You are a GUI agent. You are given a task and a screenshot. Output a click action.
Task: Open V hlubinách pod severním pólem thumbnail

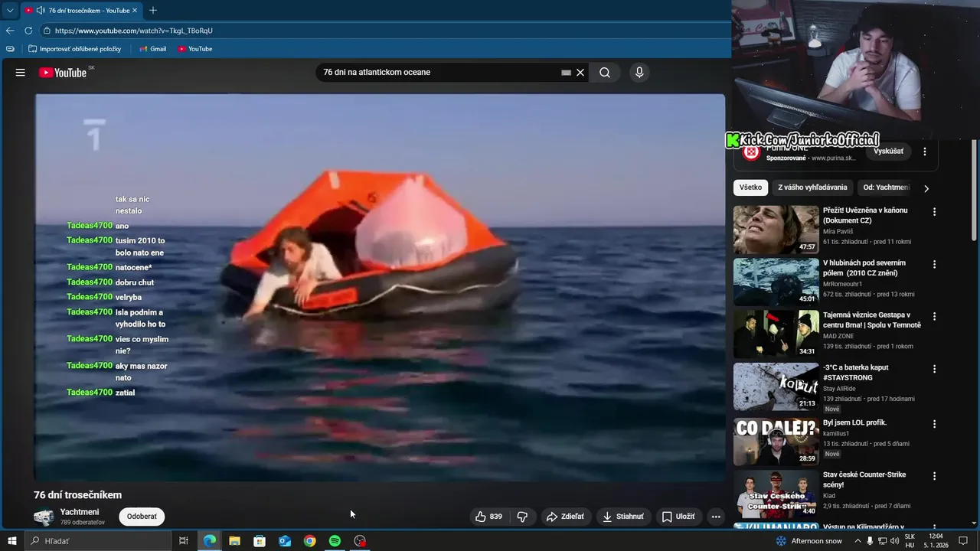pyautogui.click(x=776, y=282)
